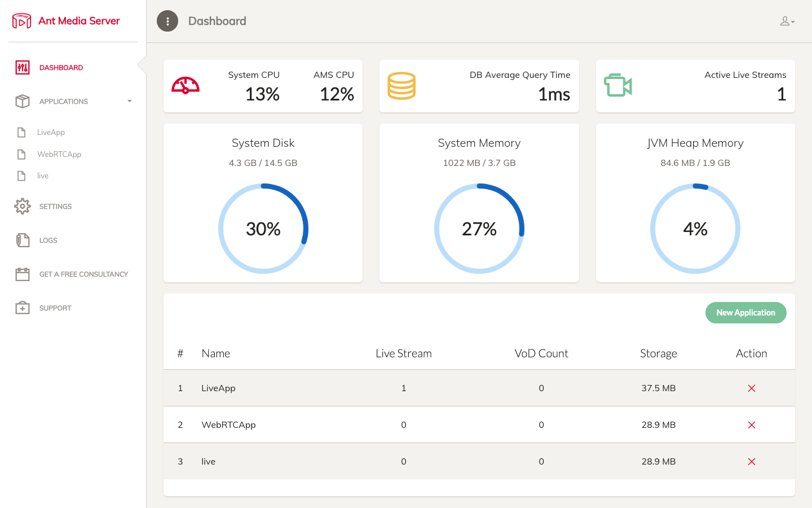Open the LOGS menu item

(48, 240)
